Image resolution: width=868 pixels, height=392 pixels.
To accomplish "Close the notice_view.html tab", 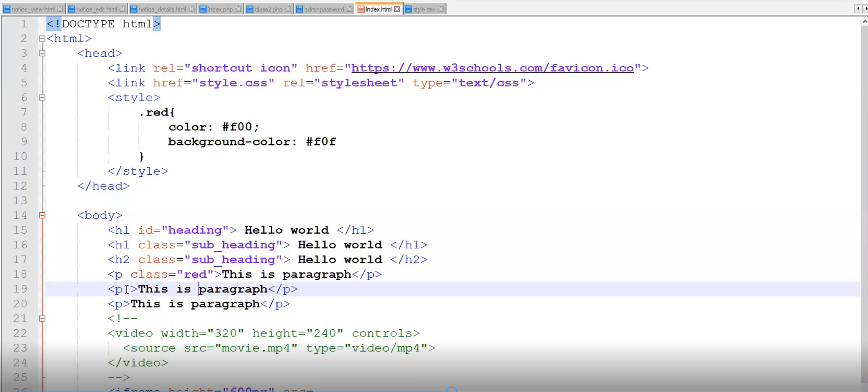I will 60,9.
